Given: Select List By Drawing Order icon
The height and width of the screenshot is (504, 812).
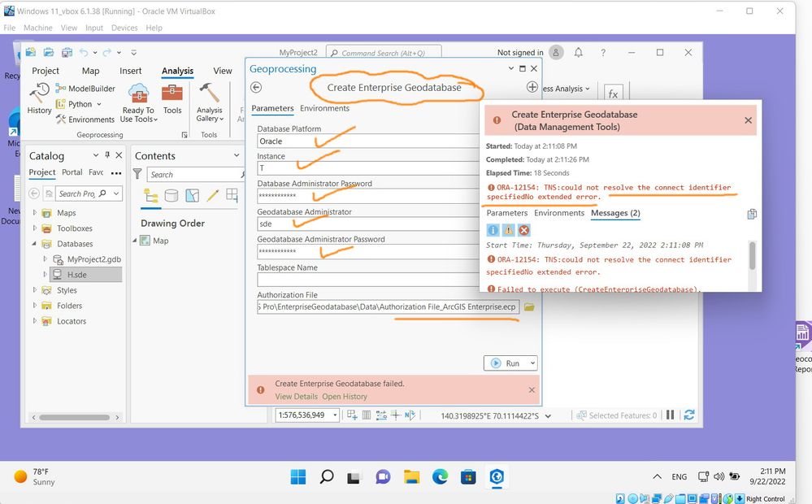Looking at the screenshot, I should (150, 196).
